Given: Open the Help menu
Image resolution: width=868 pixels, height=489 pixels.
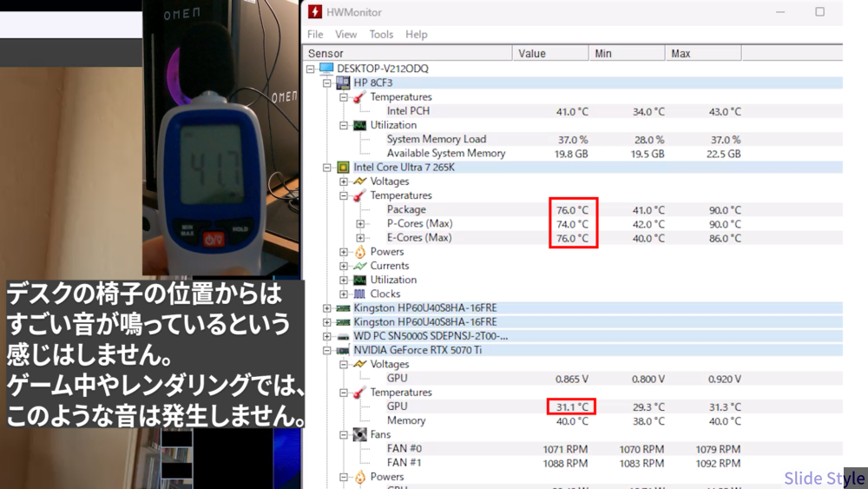Looking at the screenshot, I should click(x=417, y=35).
